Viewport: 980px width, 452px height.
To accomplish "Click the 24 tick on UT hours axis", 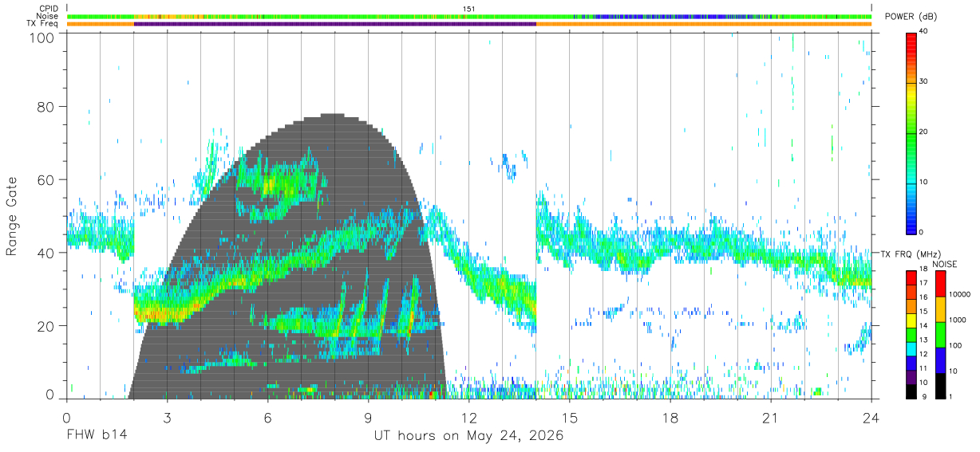I will (871, 418).
